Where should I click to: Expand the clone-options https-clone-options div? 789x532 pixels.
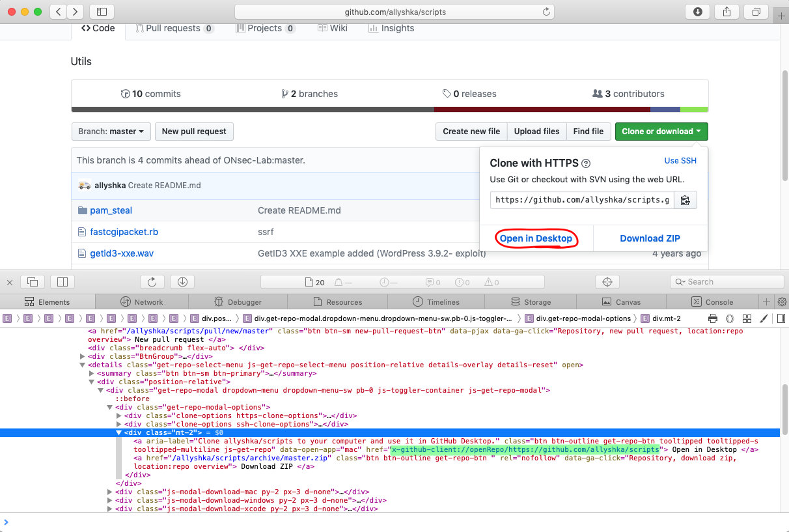pyautogui.click(x=118, y=415)
